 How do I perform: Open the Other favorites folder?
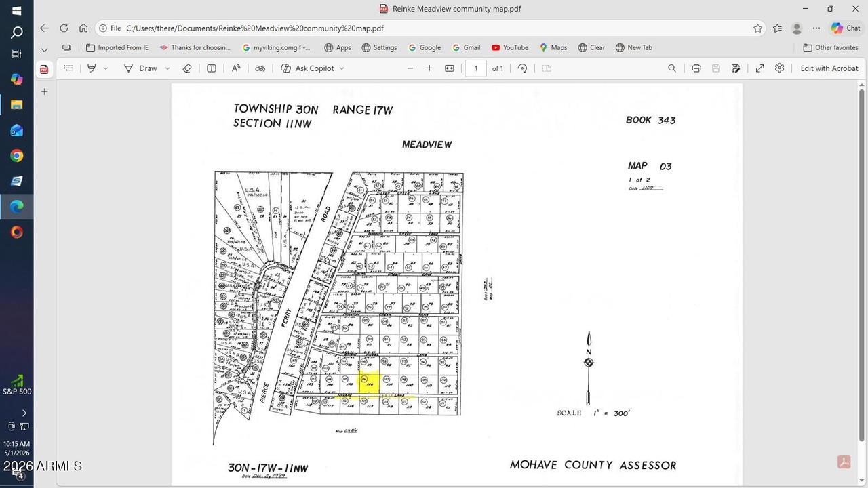pyautogui.click(x=831, y=47)
